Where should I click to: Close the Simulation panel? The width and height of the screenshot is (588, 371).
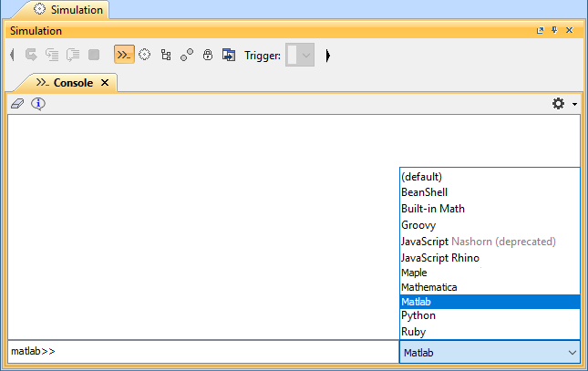pos(569,30)
